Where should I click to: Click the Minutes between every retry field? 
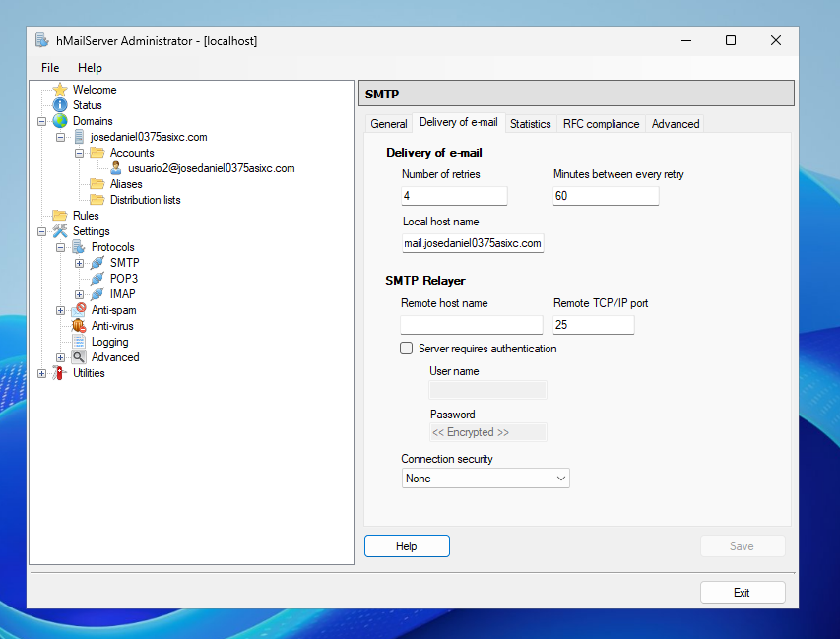606,196
